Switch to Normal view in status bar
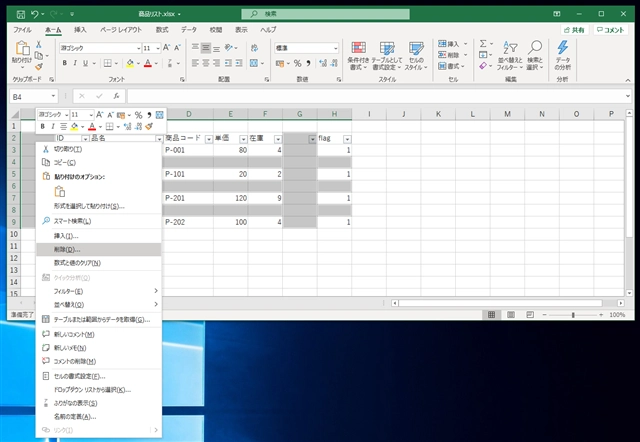 [491, 315]
